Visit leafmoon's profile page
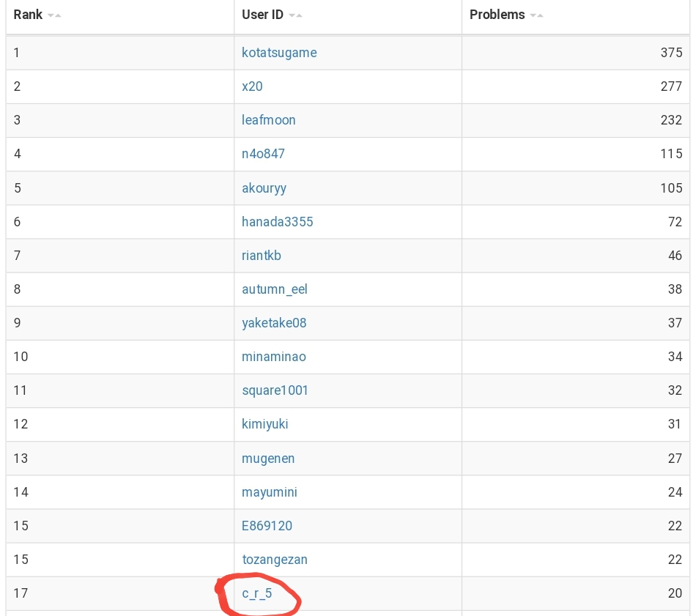 [268, 119]
